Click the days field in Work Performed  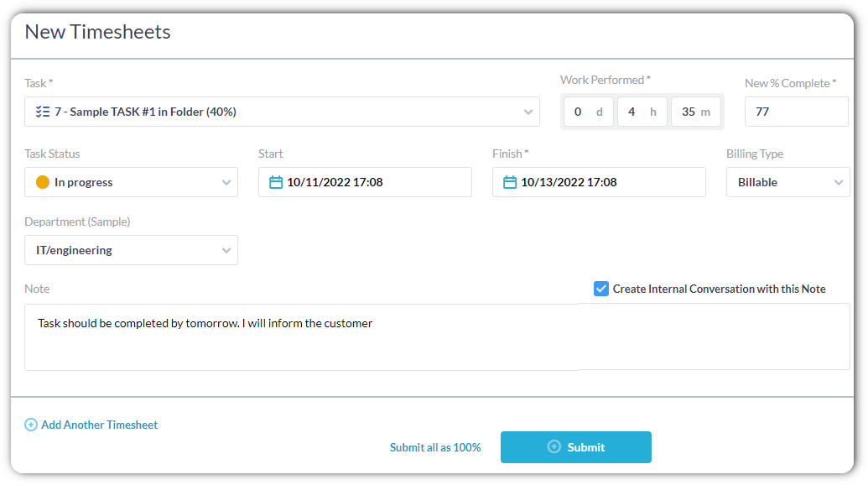tap(587, 112)
